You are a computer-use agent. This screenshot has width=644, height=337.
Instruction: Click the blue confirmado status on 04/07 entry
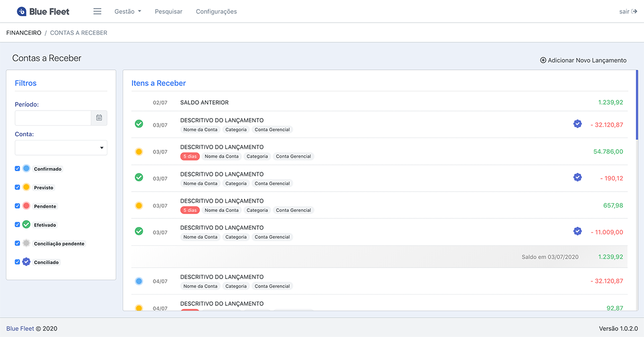point(139,281)
